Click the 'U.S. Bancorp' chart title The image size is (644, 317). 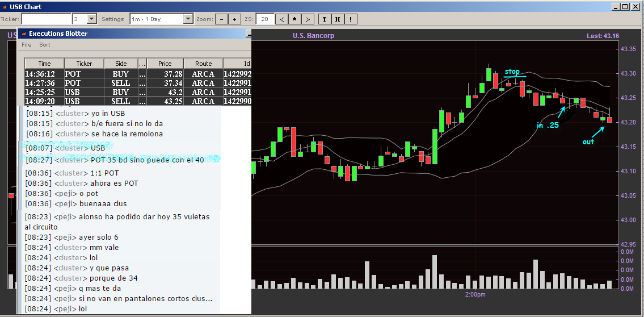pyautogui.click(x=313, y=36)
